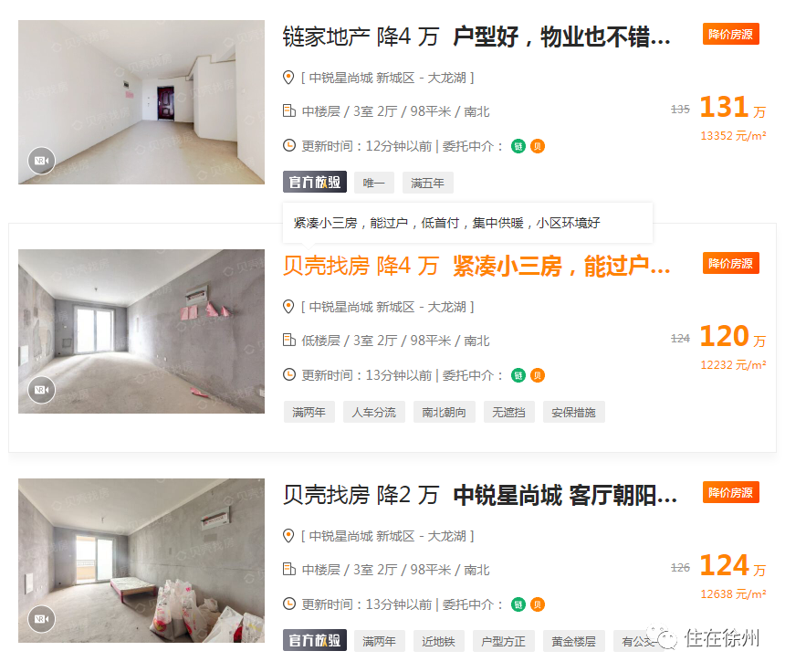785x672 pixels.
Task: Select 人车分流 tag in second listing
Action: click(374, 412)
